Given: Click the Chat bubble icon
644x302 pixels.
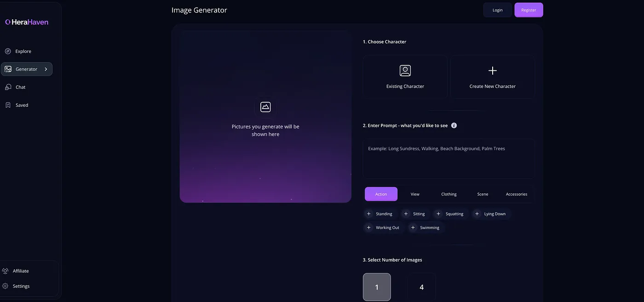Looking at the screenshot, I should 8,87.
